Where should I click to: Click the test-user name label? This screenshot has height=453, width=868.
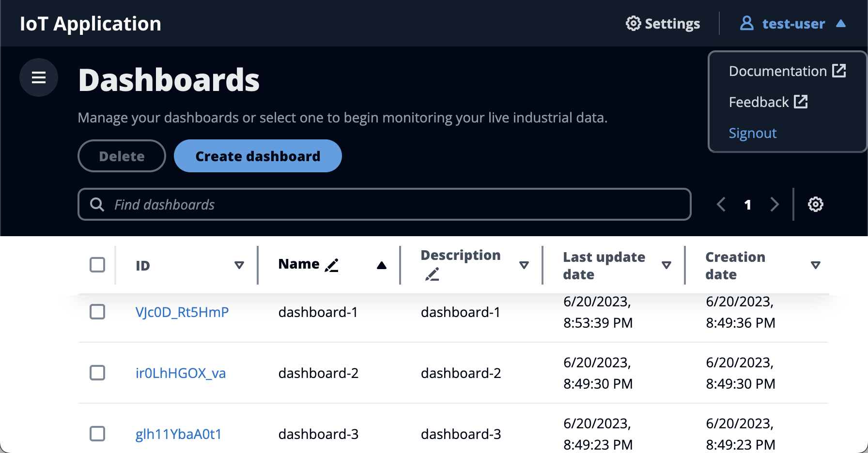(793, 23)
